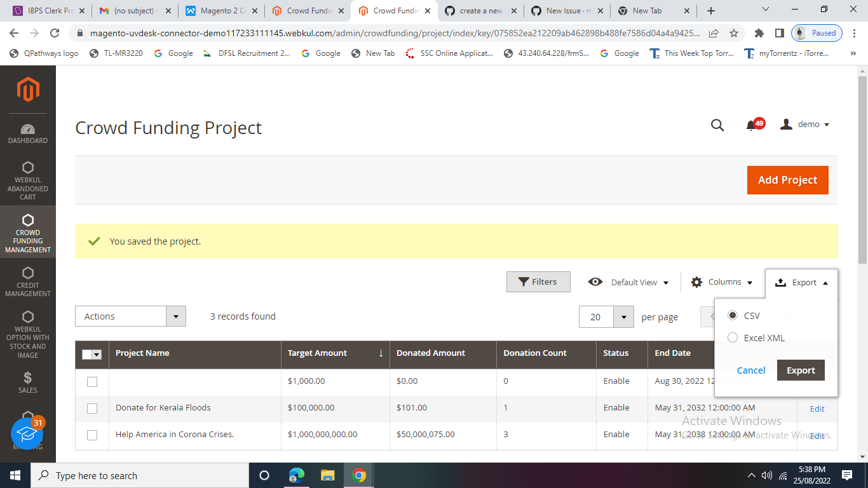Switch to the IBPS Clerk browser tab
This screenshot has width=868, height=488.
click(48, 11)
